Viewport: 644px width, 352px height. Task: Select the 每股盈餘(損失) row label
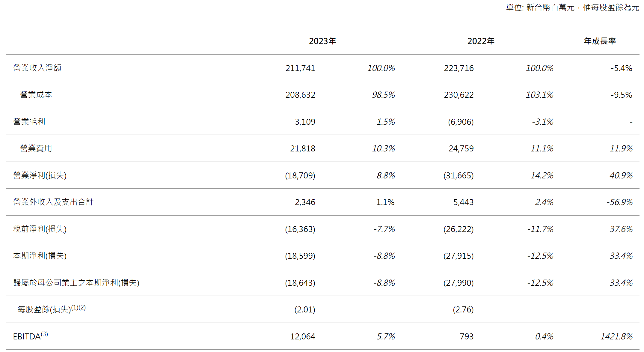tap(44, 309)
